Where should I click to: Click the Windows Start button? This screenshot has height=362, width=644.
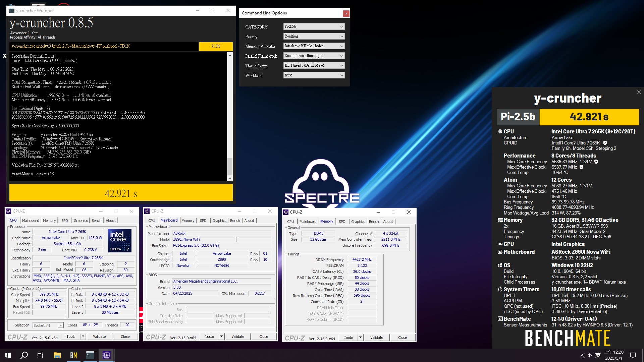pos(8,355)
